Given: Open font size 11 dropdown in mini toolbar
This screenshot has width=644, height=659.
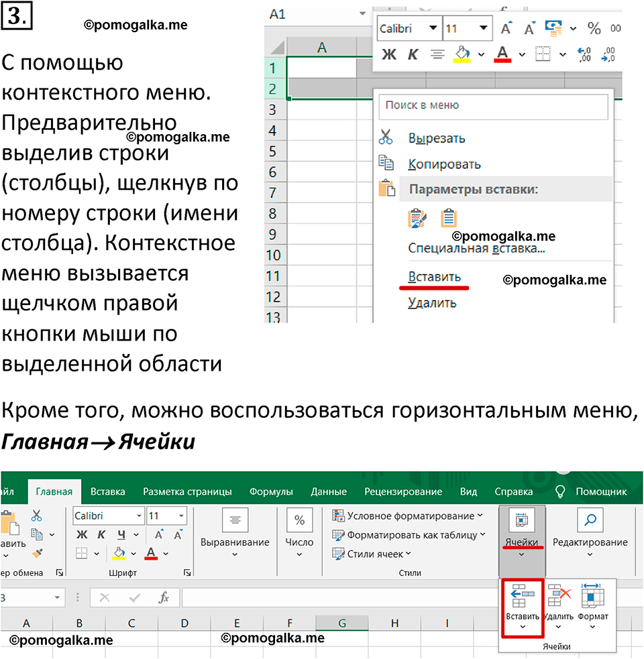Looking at the screenshot, I should point(483,28).
